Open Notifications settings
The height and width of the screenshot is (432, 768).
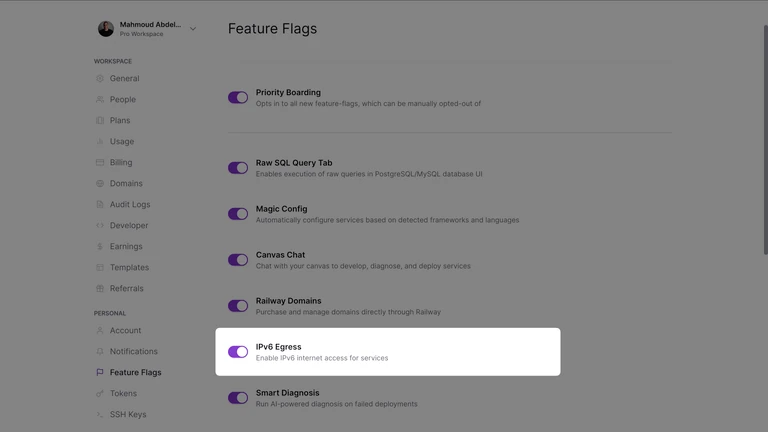(x=133, y=352)
